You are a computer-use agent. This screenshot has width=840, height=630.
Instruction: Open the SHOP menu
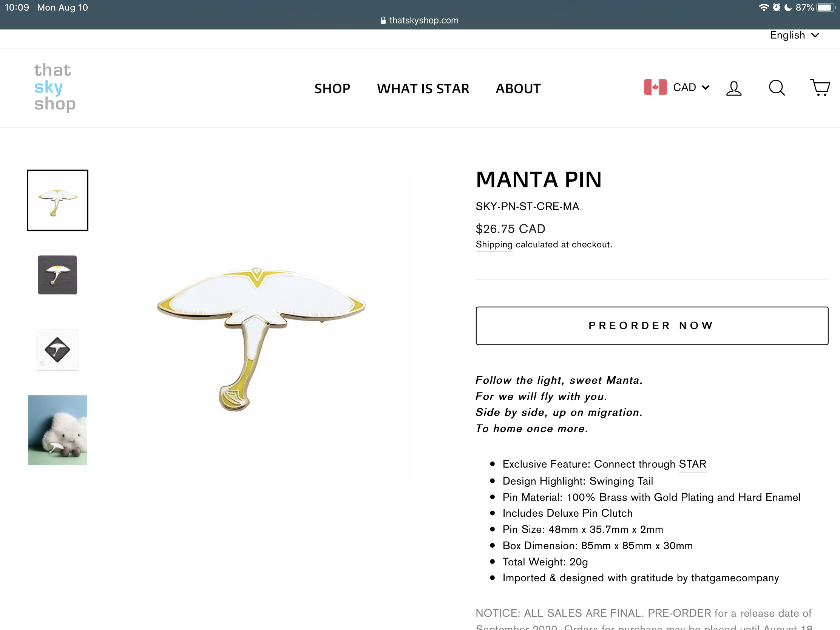pyautogui.click(x=332, y=88)
